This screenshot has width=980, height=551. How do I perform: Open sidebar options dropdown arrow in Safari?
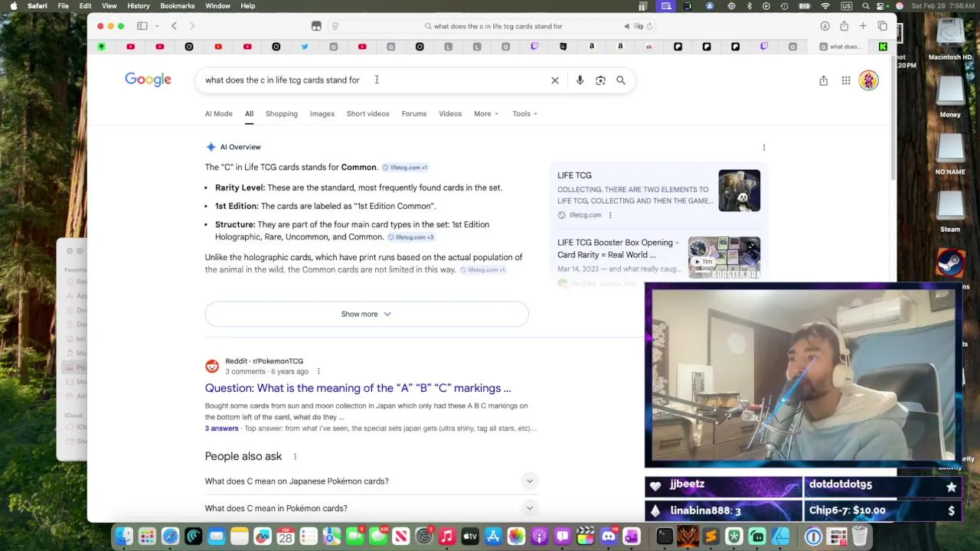coord(156,26)
